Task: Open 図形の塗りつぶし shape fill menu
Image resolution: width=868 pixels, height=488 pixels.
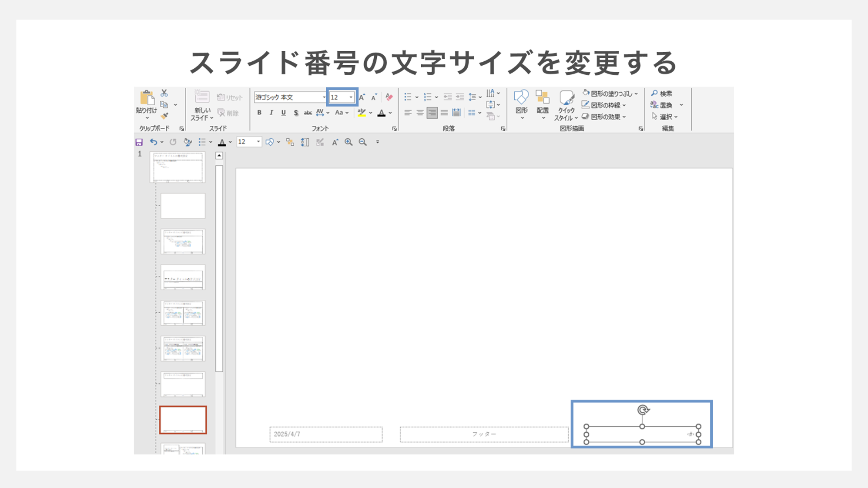Action: pos(610,94)
